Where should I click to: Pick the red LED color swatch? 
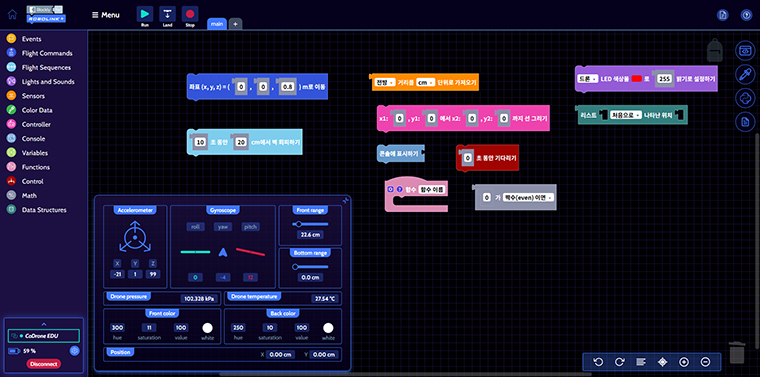point(636,79)
